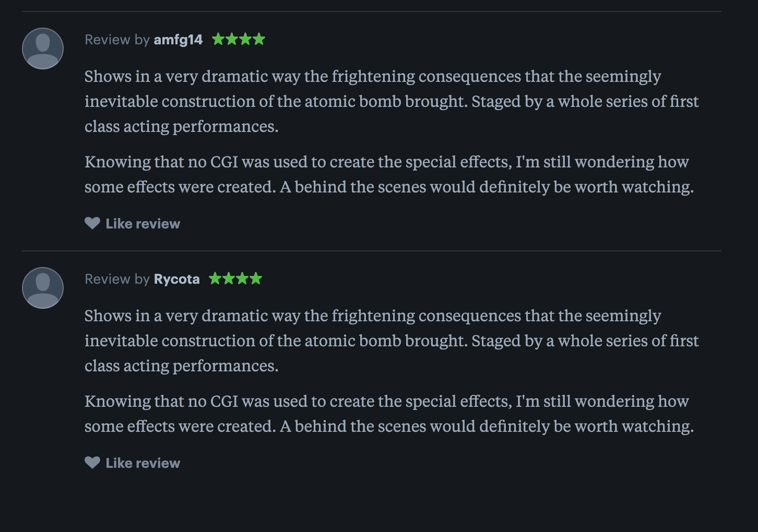Screen dimensions: 758x532
Task: Click amfg14's profile avatar
Action: (42, 48)
